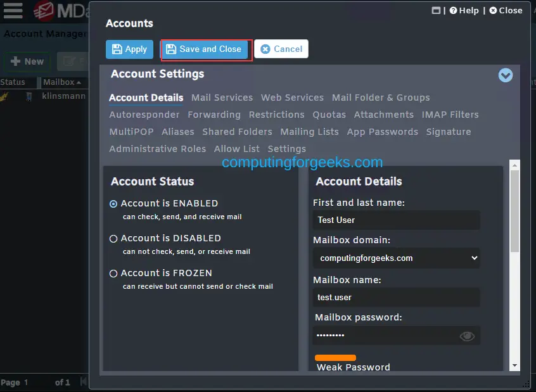Click the scrollbar down arrow
The width and height of the screenshot is (536, 392).
[x=515, y=365]
